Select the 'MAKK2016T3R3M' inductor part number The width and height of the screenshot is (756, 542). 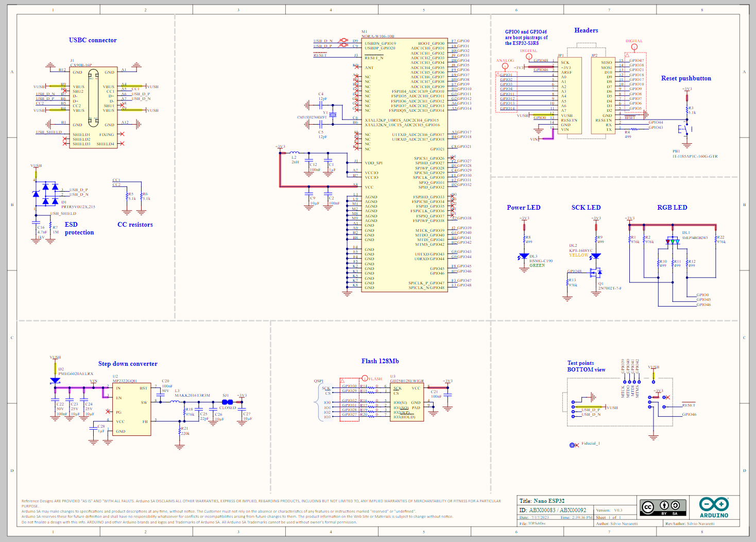click(x=193, y=396)
